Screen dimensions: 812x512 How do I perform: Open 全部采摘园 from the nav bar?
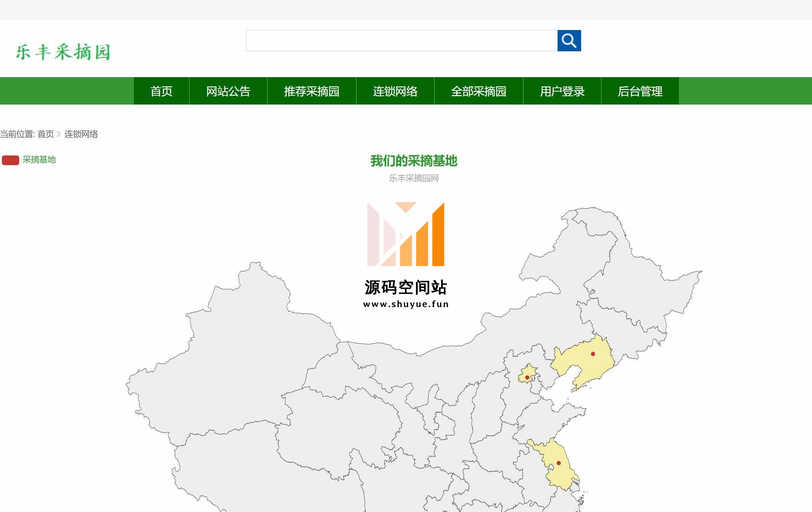click(x=478, y=91)
